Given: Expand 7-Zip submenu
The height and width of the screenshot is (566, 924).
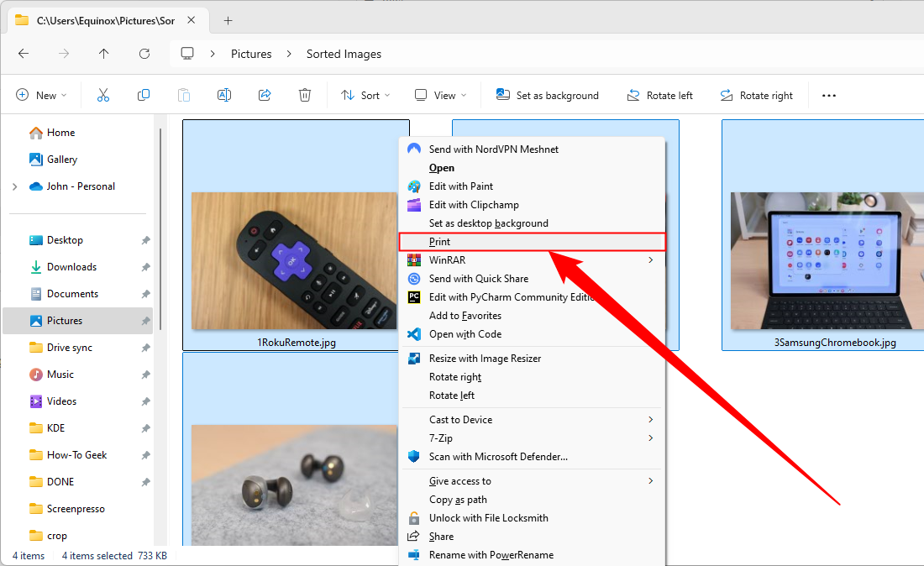Looking at the screenshot, I should click(x=650, y=438).
